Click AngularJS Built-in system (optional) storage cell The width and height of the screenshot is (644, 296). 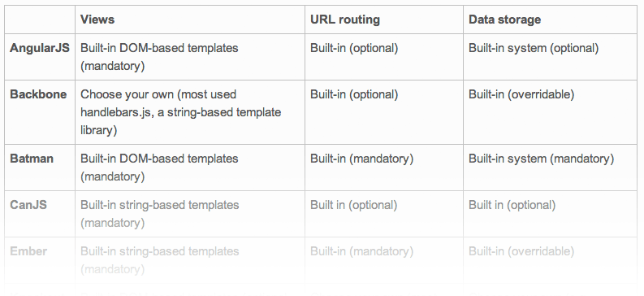550,57
